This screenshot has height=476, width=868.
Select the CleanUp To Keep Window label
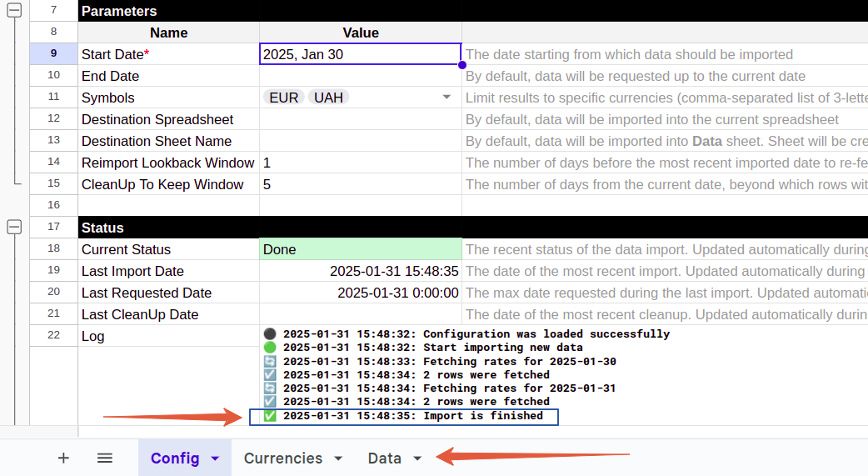pos(168,184)
